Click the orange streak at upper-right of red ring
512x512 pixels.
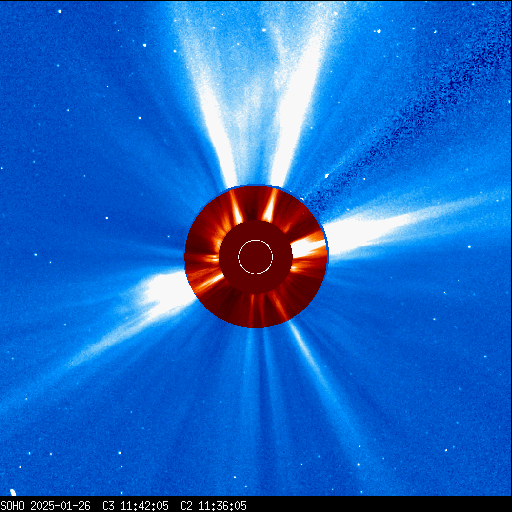(270, 206)
